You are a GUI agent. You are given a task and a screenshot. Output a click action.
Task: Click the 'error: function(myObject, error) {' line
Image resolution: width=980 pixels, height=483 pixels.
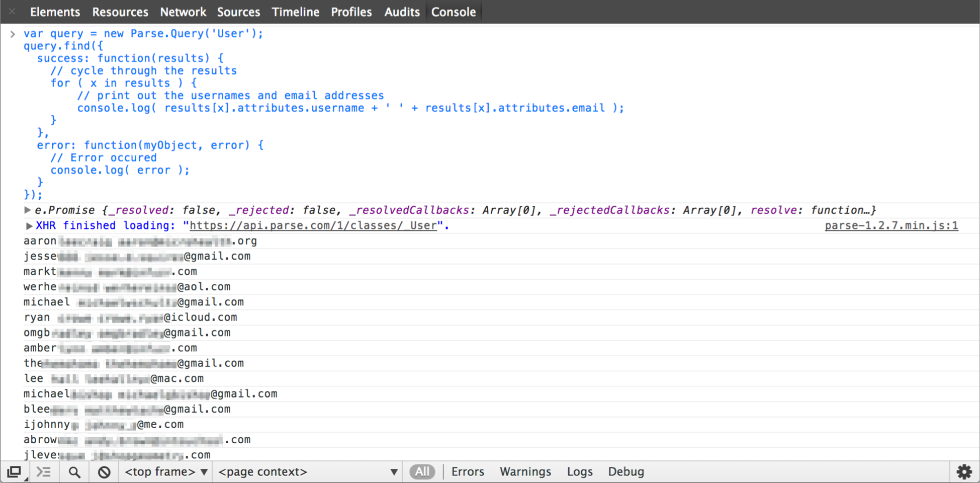(150, 145)
